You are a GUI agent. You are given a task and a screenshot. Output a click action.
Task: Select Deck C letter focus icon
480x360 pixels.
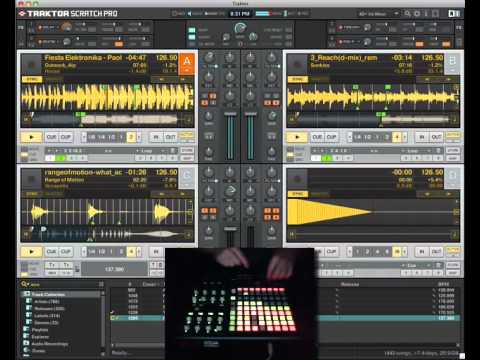coord(187,178)
